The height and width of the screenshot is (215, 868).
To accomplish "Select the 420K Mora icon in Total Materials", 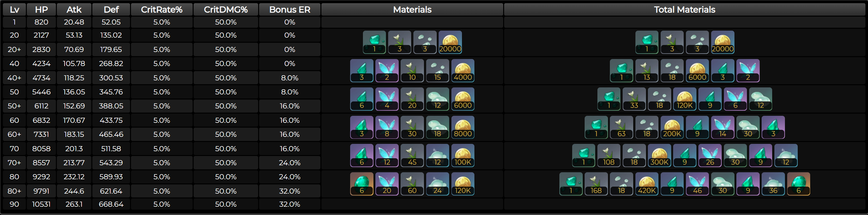I will (647, 184).
